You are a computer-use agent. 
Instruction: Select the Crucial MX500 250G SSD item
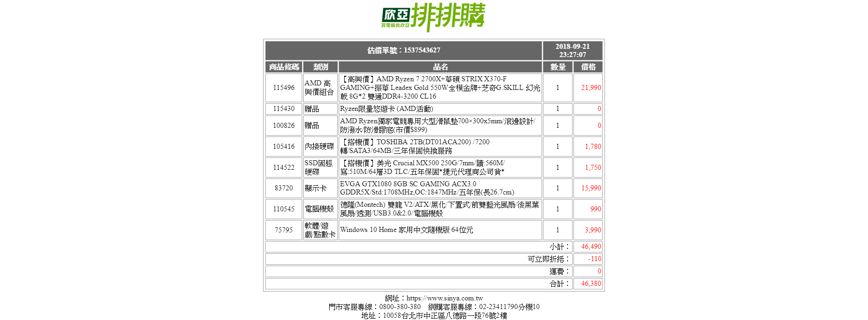(422, 168)
